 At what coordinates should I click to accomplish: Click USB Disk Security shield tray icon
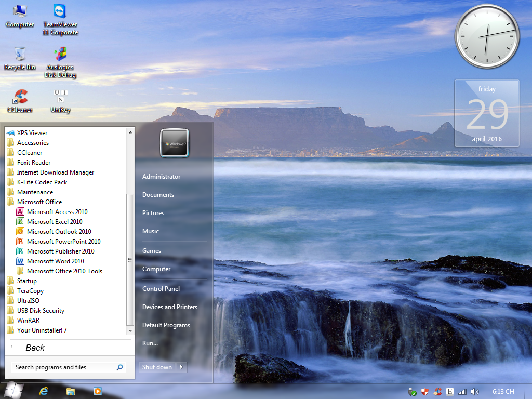pyautogui.click(x=425, y=392)
